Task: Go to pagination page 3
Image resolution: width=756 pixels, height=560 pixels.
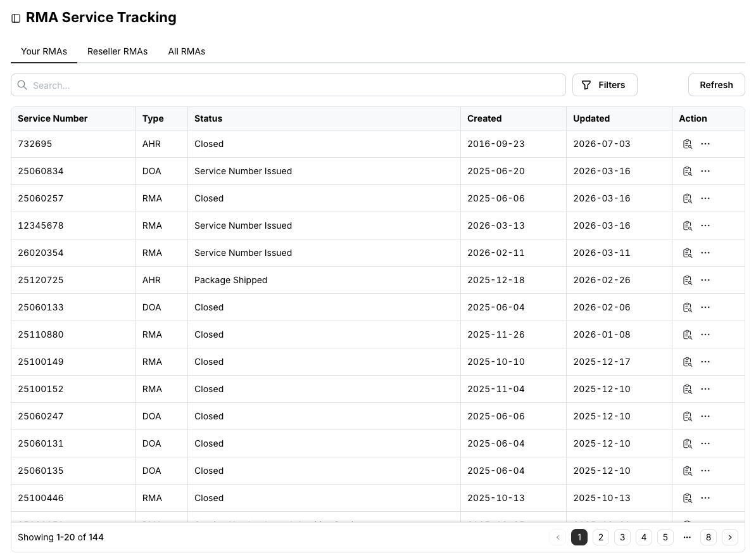Action: coord(622,537)
